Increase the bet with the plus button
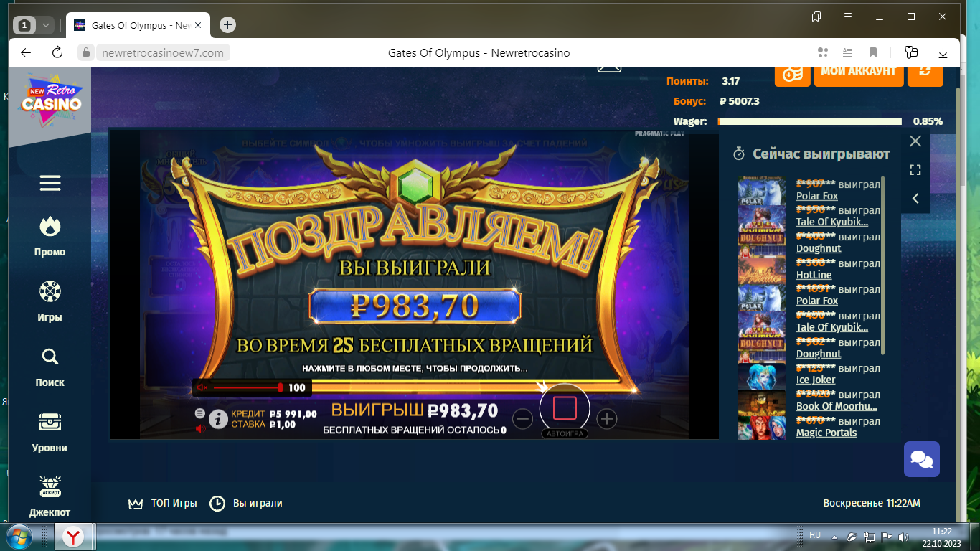Viewport: 980px width, 551px height. click(607, 418)
